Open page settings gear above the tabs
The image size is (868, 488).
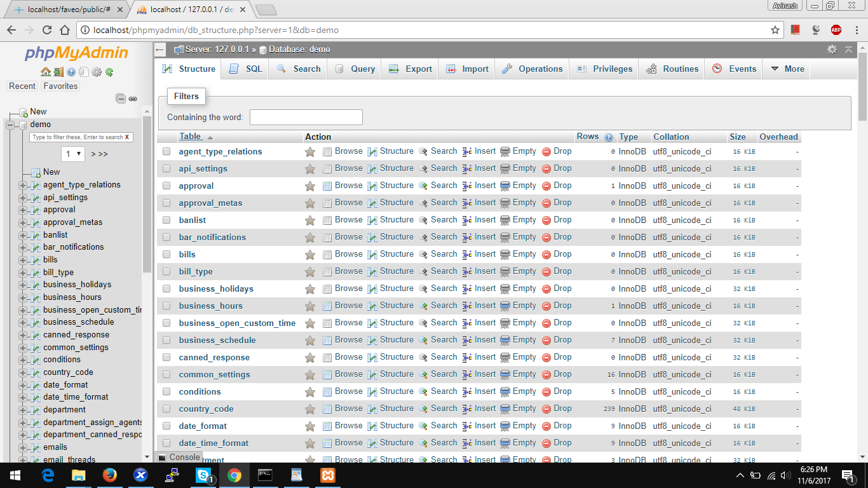[832, 49]
